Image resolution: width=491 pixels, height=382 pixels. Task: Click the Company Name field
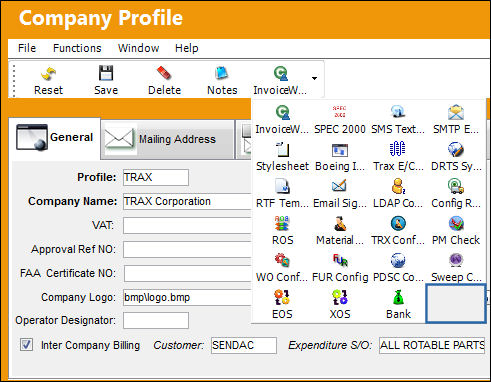click(187, 201)
